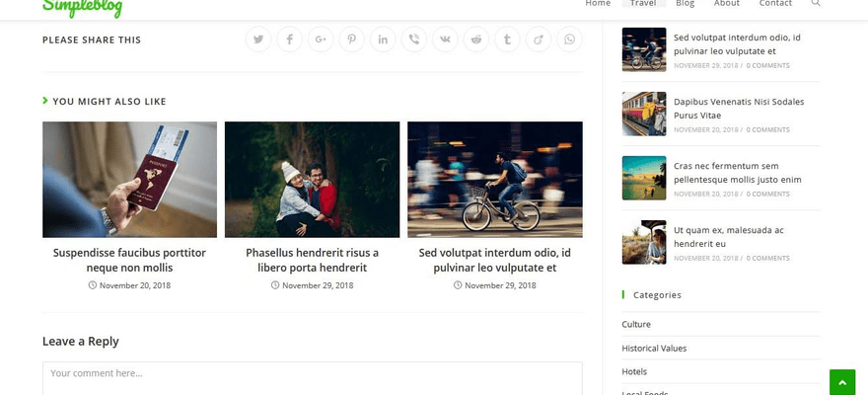Browse the Historical Values category

[654, 349]
